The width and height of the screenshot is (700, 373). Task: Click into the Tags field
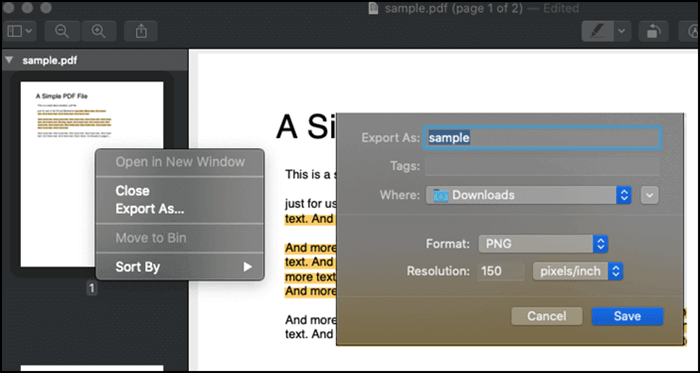coord(542,166)
